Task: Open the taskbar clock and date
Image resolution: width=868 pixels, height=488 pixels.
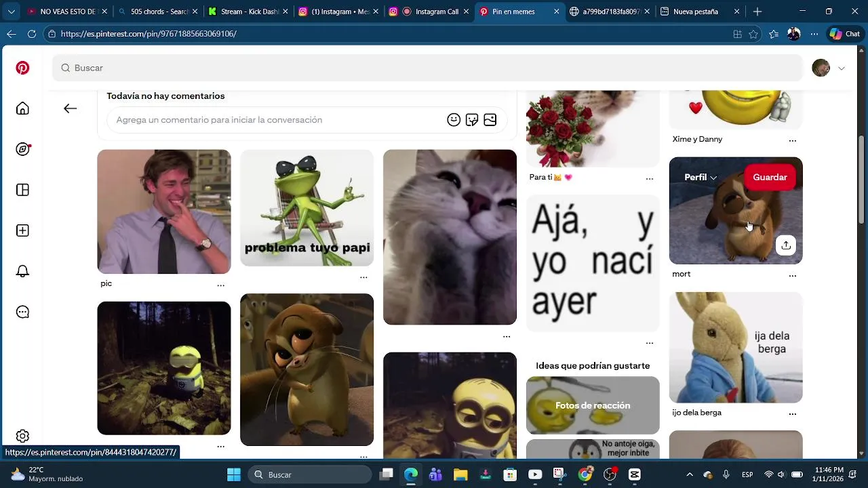Action: [829, 474]
